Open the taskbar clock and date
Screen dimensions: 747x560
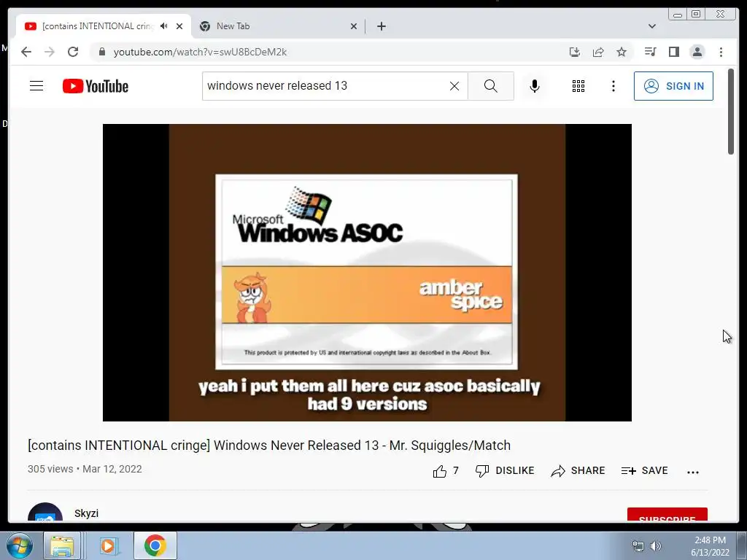710,546
